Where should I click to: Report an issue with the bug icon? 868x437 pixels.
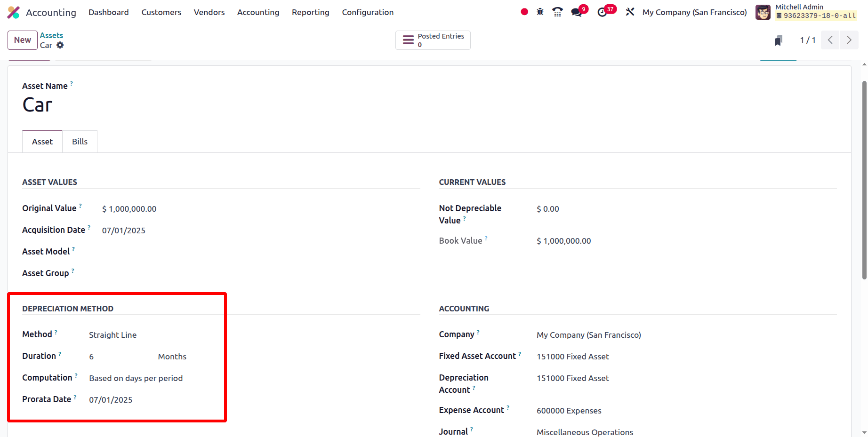(540, 12)
